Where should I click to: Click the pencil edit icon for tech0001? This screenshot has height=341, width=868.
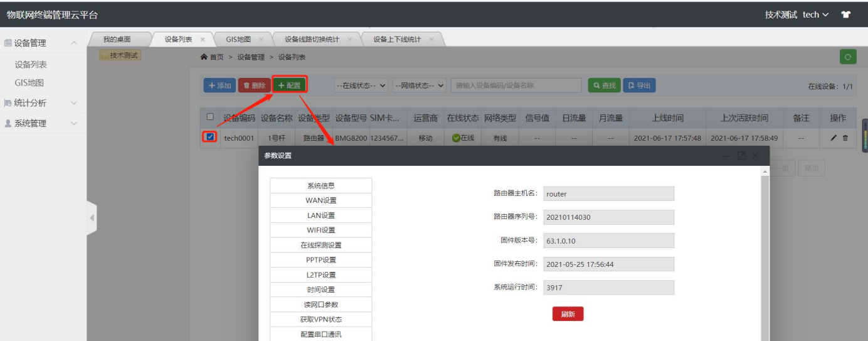click(834, 138)
